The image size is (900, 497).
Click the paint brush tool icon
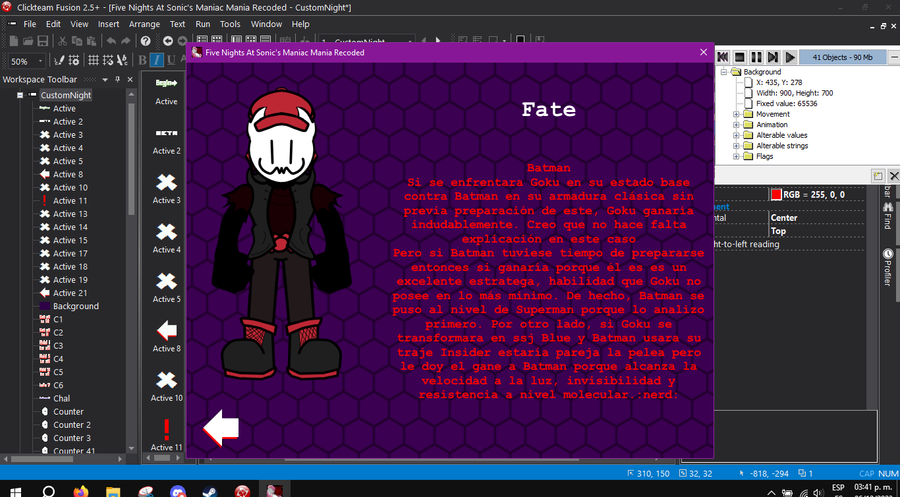59,60
